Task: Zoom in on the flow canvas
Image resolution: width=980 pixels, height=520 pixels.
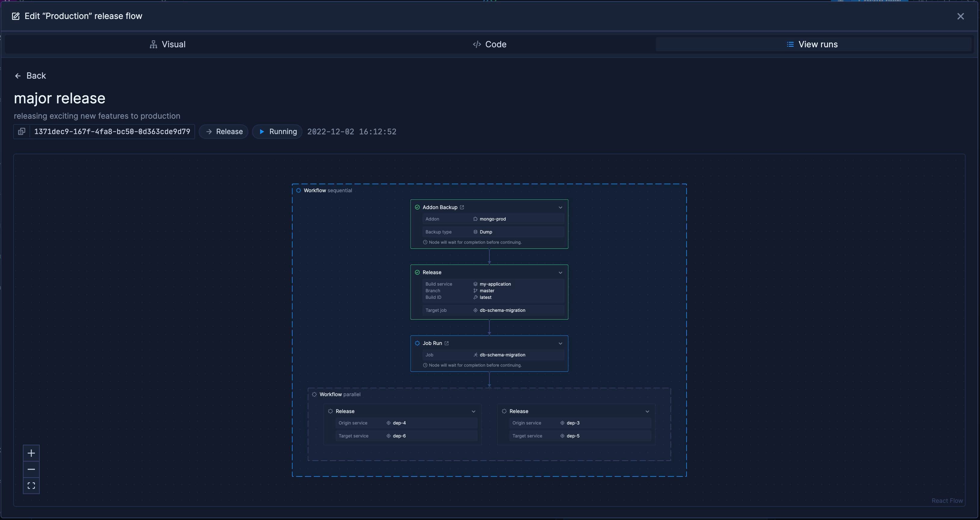Action: [x=31, y=453]
